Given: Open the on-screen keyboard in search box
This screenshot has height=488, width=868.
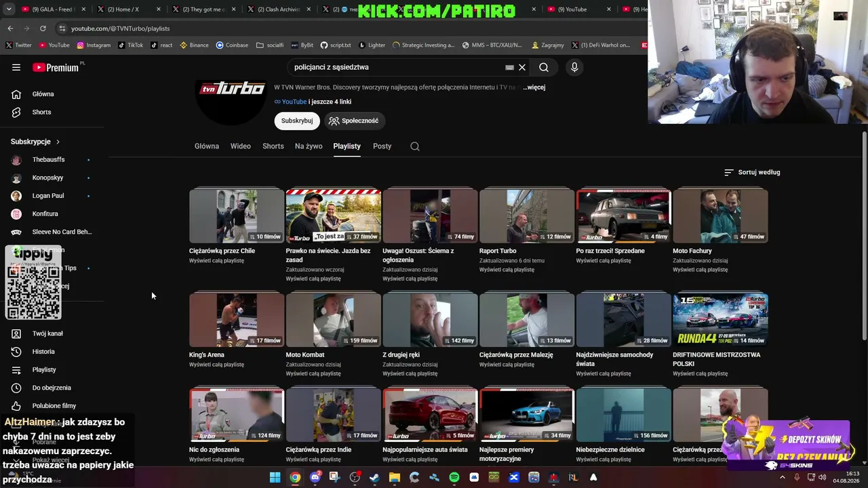Looking at the screenshot, I should pyautogui.click(x=509, y=67).
